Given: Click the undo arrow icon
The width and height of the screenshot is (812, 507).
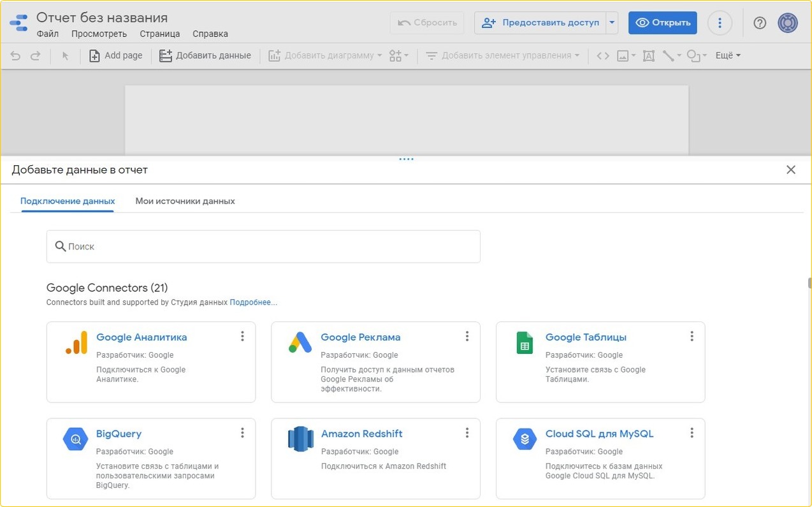Looking at the screenshot, I should point(16,56).
